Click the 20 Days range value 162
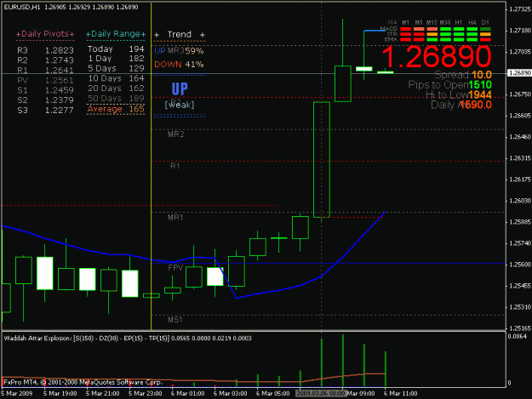This screenshot has height=399, width=532. click(x=136, y=88)
